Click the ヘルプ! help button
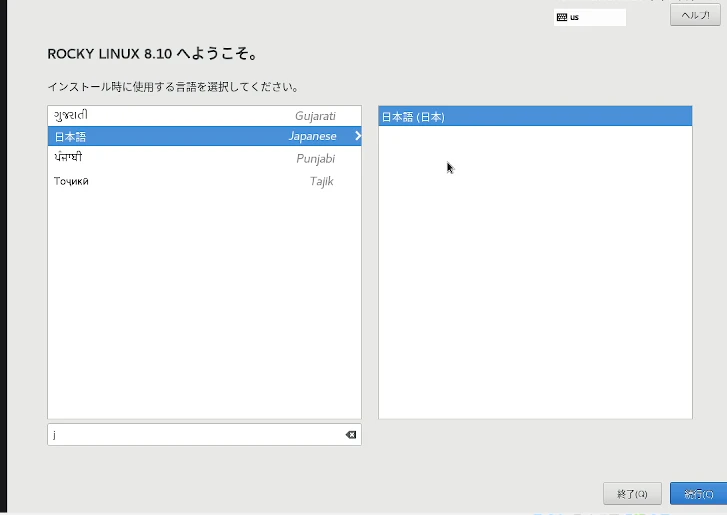This screenshot has width=727, height=515. point(695,15)
